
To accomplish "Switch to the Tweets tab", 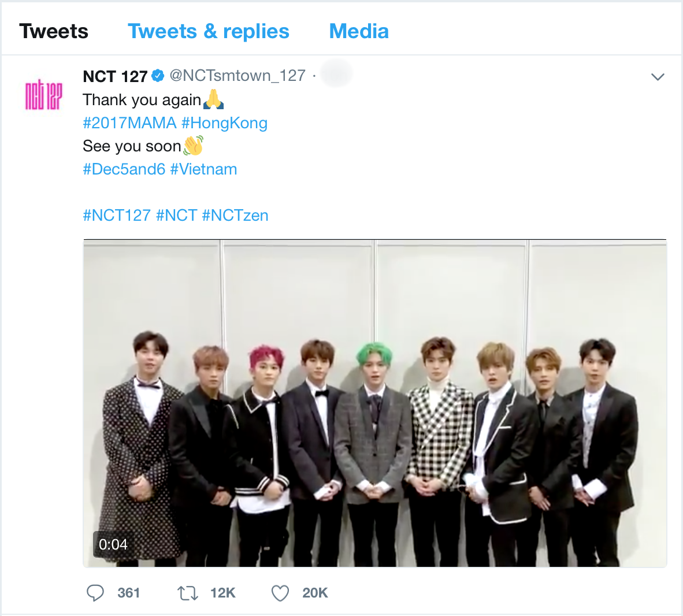I will tap(54, 31).
